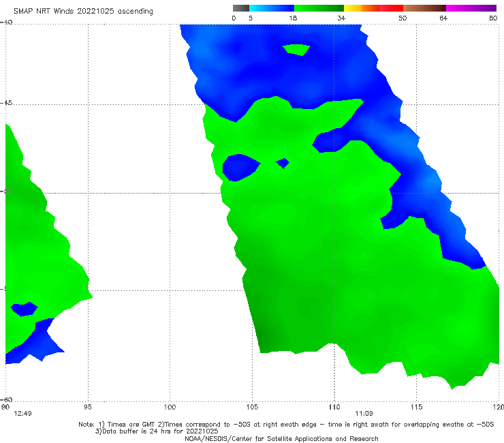Click the blue oval pocket near 104E 48S
This screenshot has height=443, width=504.
pos(240,168)
